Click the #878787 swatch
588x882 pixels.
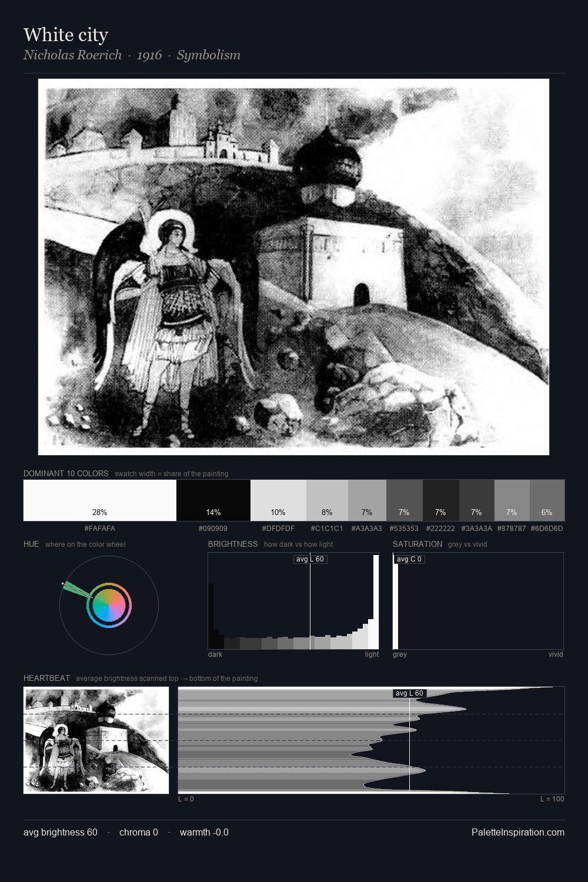coord(512,500)
